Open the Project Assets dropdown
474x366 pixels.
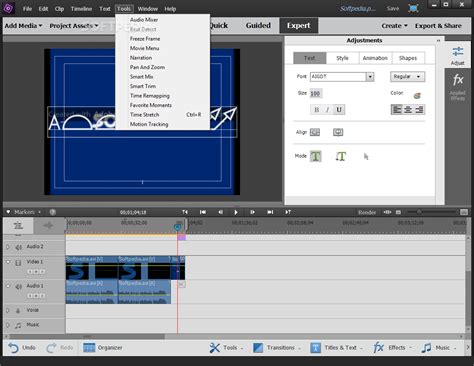tap(74, 26)
